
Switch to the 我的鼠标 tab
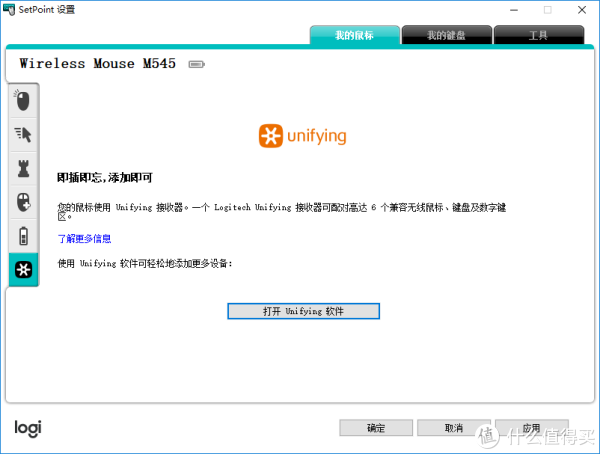pyautogui.click(x=355, y=35)
